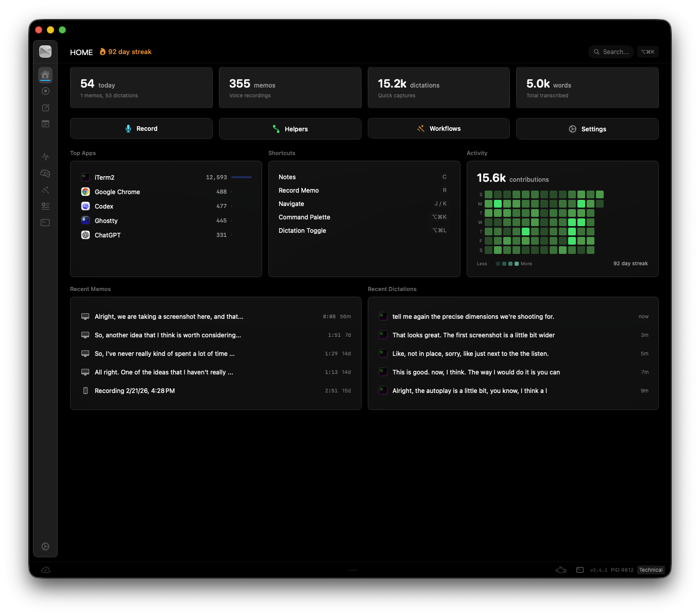Open the brain AI icon in sidebar
Screen dimensions: 700x616
45,174
